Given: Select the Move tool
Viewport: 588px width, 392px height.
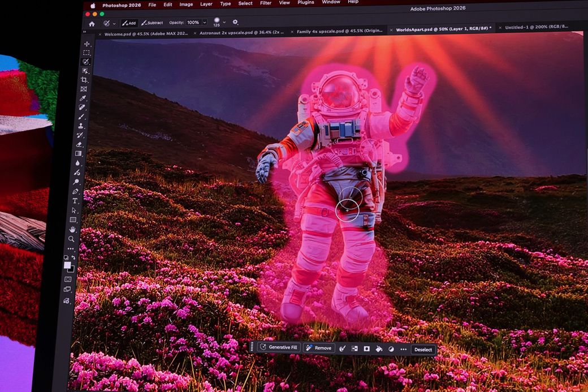Looking at the screenshot, I should [87, 44].
